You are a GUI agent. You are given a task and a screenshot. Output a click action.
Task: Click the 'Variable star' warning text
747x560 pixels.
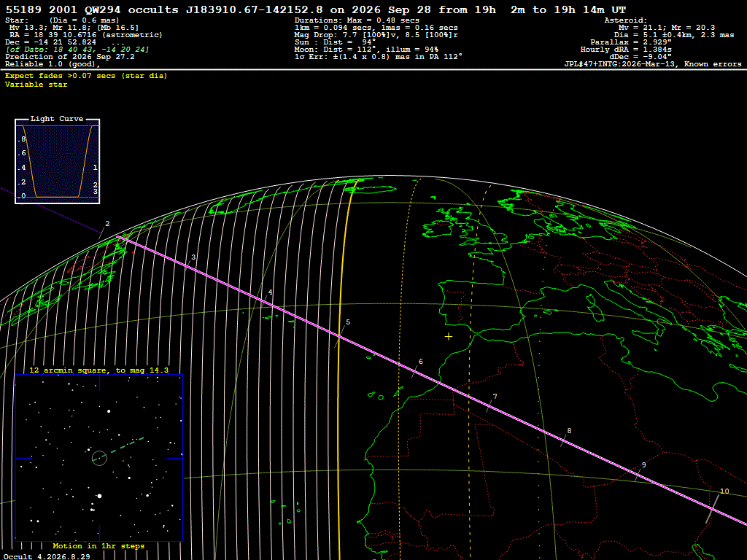pos(36,85)
